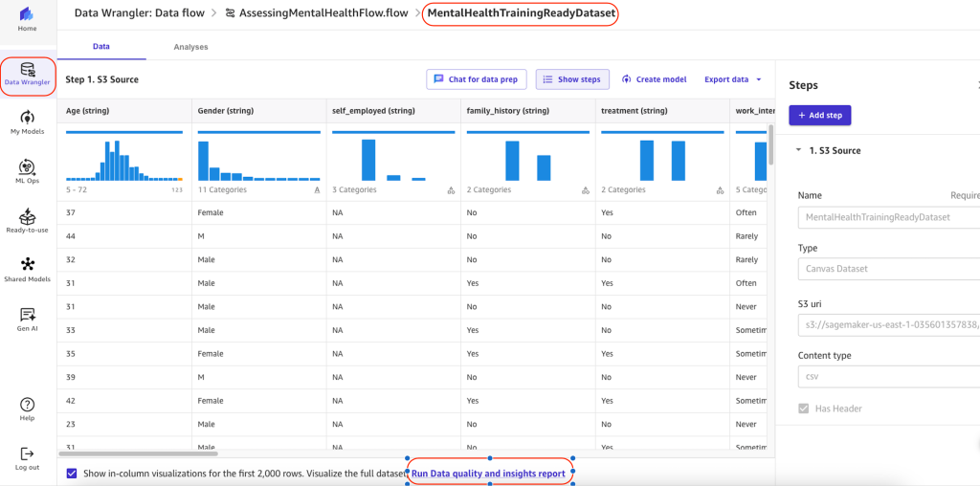Click the Add step button
This screenshot has height=486, width=980.
(820, 116)
